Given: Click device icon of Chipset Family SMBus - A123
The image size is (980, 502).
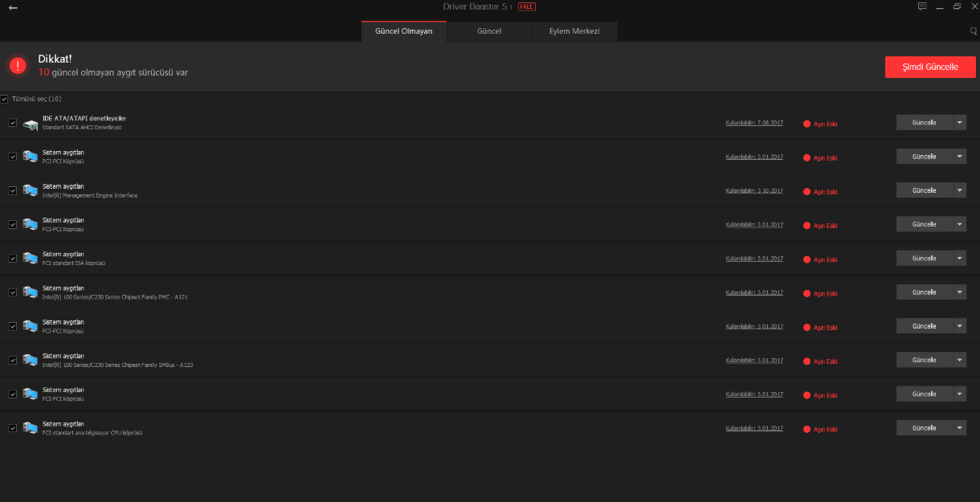Looking at the screenshot, I should pyautogui.click(x=31, y=360).
